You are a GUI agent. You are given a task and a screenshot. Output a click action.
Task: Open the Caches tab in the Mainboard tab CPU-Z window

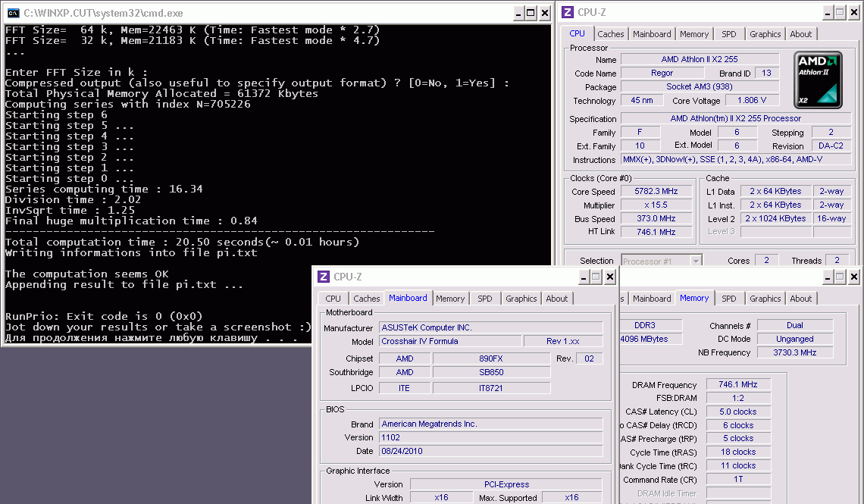(x=366, y=299)
